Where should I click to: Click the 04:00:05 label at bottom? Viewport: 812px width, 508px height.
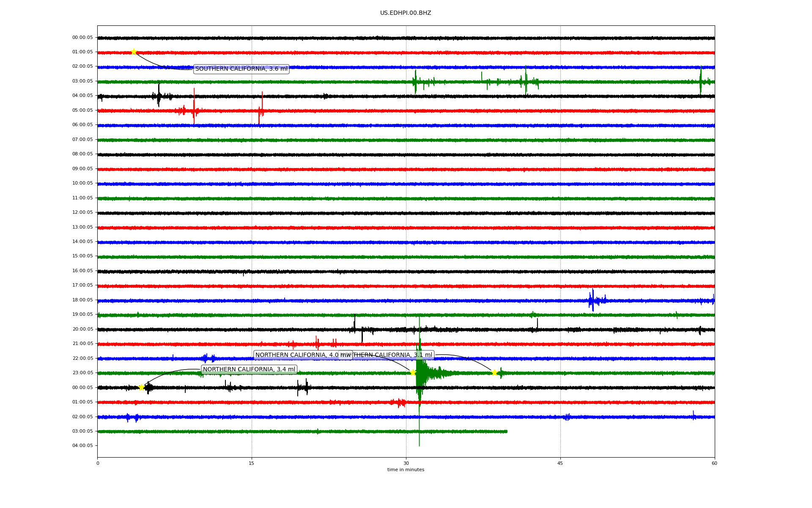pyautogui.click(x=82, y=446)
